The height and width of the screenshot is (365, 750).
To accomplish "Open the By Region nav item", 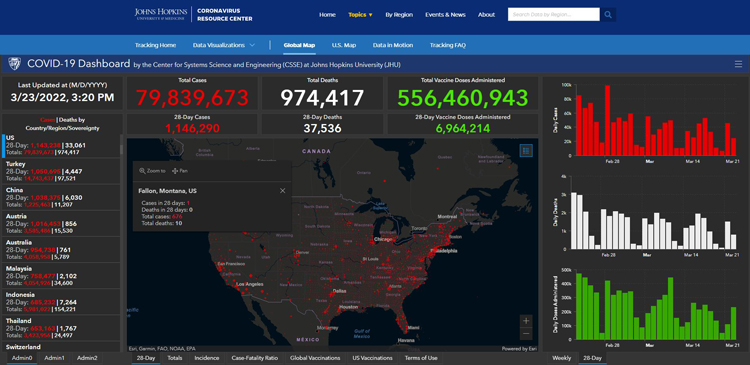I will coord(399,15).
